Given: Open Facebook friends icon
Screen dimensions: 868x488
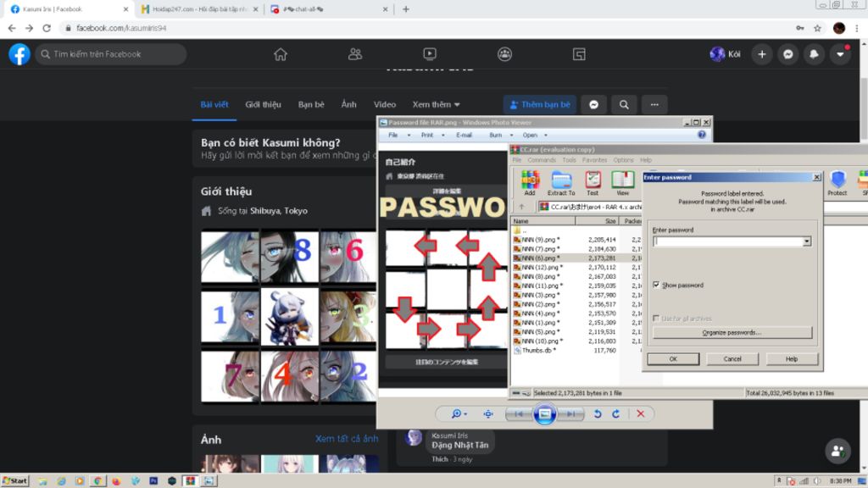Looking at the screenshot, I should [355, 54].
